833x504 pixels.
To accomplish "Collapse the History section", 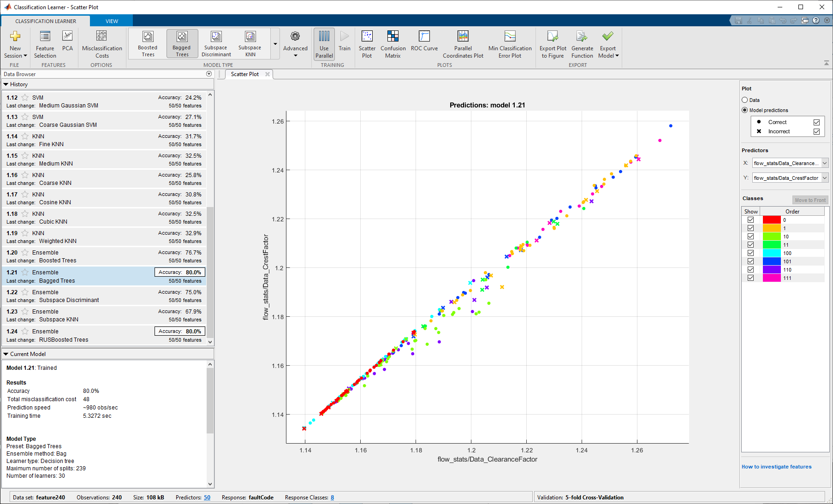I will pos(6,84).
